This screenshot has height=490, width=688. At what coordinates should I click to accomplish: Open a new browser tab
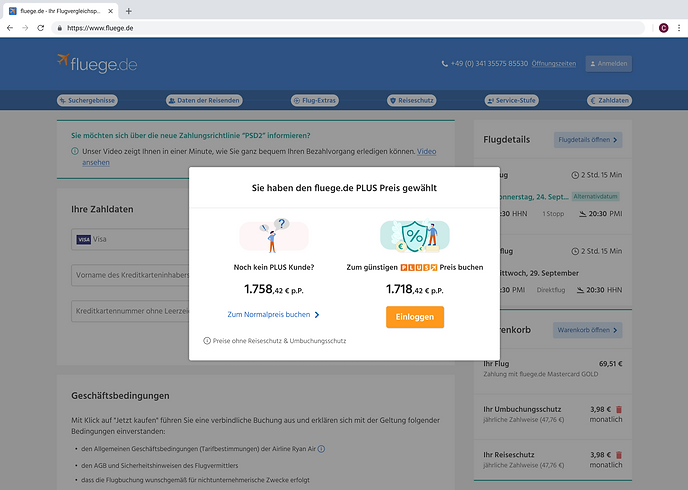pos(129,11)
